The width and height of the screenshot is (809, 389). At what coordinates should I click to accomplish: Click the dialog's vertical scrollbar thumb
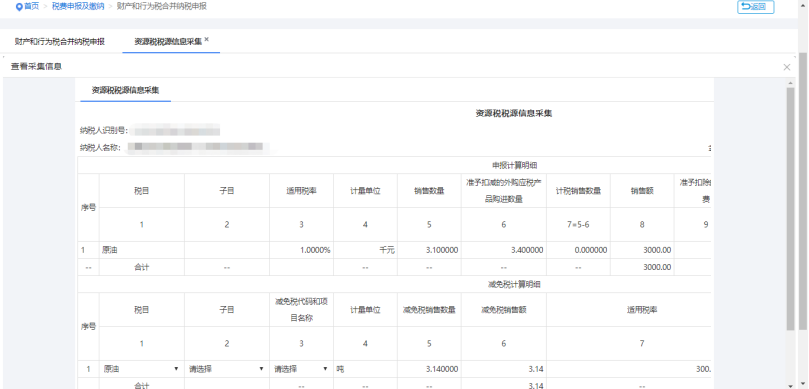click(790, 209)
